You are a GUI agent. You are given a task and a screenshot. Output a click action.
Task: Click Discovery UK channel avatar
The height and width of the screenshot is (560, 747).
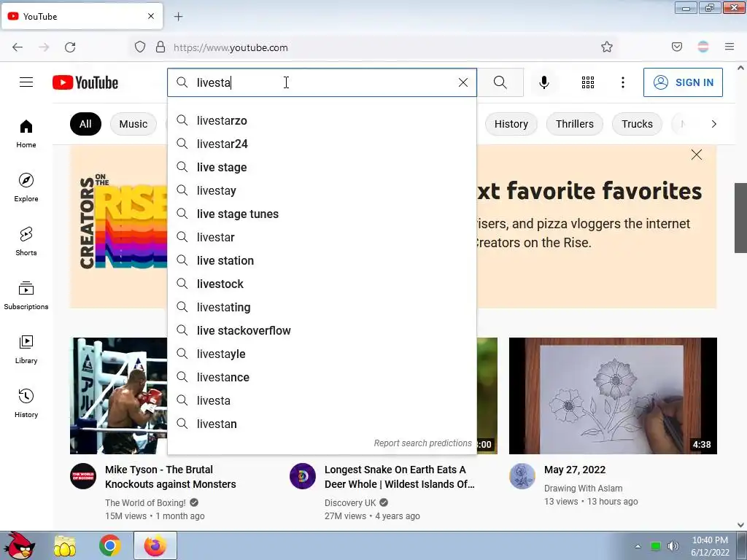click(x=303, y=476)
